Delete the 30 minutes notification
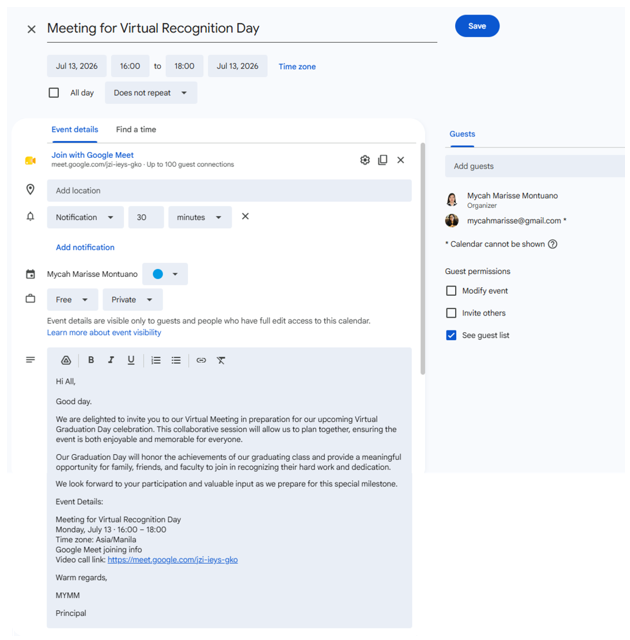This screenshot has height=640, width=630. pyautogui.click(x=245, y=216)
